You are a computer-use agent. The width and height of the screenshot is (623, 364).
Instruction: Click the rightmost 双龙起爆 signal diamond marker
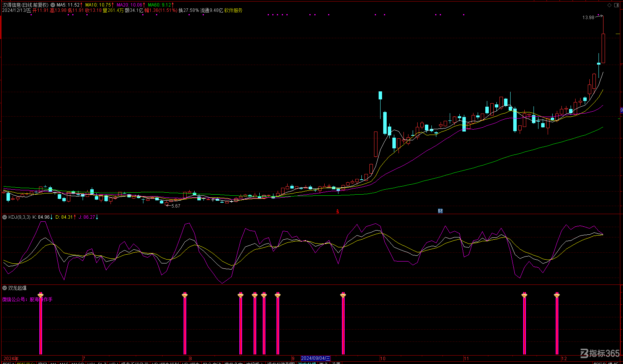tap(557, 295)
